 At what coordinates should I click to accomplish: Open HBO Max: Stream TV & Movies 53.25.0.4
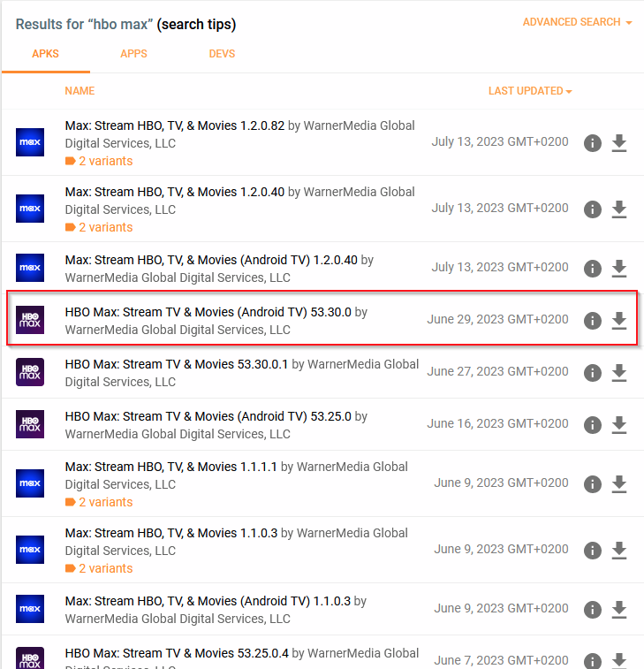[177, 653]
